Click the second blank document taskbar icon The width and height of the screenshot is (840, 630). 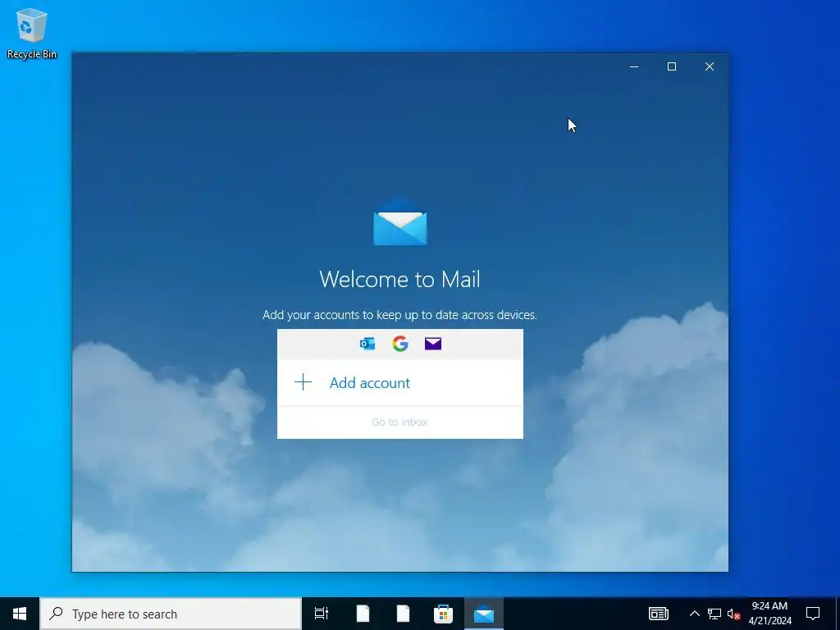tap(403, 614)
